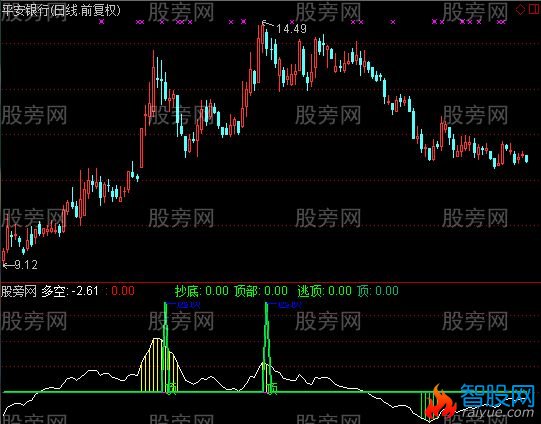Click the 顶部: 0.00 indicator value
This screenshot has width=541, height=424.
tap(261, 291)
